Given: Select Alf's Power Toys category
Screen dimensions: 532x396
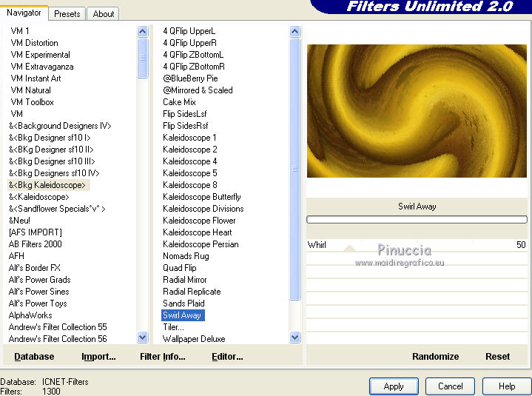Looking at the screenshot, I should pyautogui.click(x=38, y=303).
